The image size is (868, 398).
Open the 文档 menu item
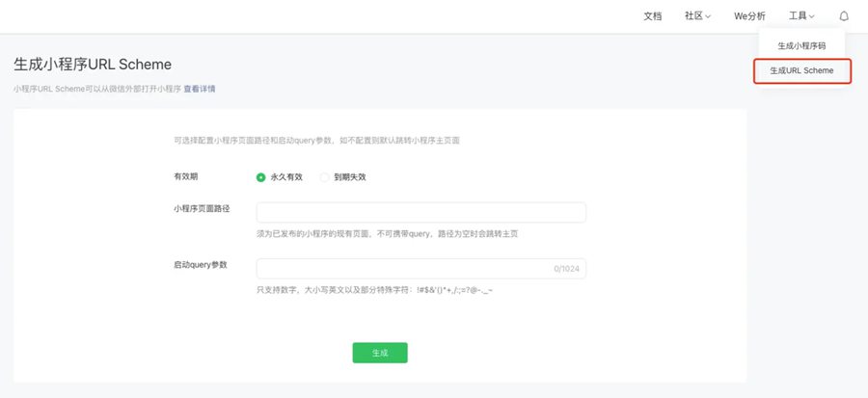pos(653,16)
